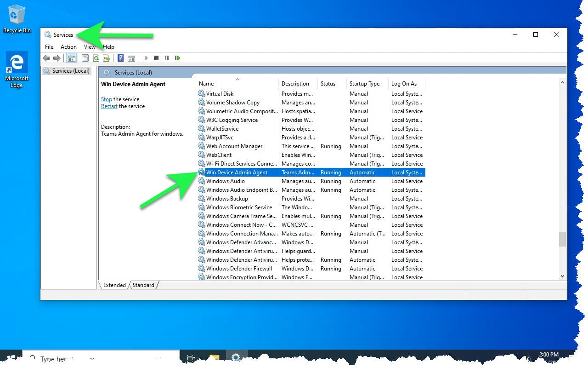Screen dimensions: 588x368
Task: Toggle the Show/Hide Console Tree icon
Action: 71,58
